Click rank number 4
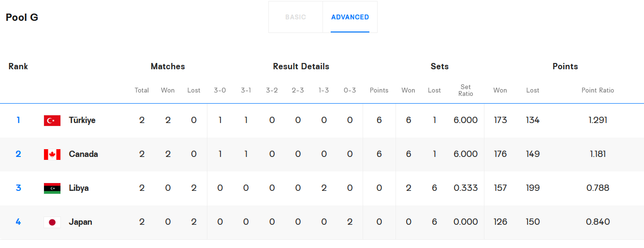The height and width of the screenshot is (248, 644). tap(18, 222)
